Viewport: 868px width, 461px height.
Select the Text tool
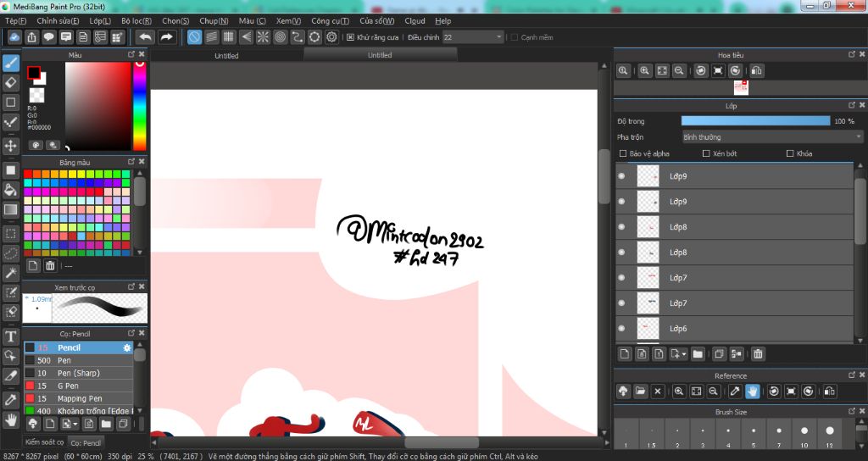click(x=10, y=336)
